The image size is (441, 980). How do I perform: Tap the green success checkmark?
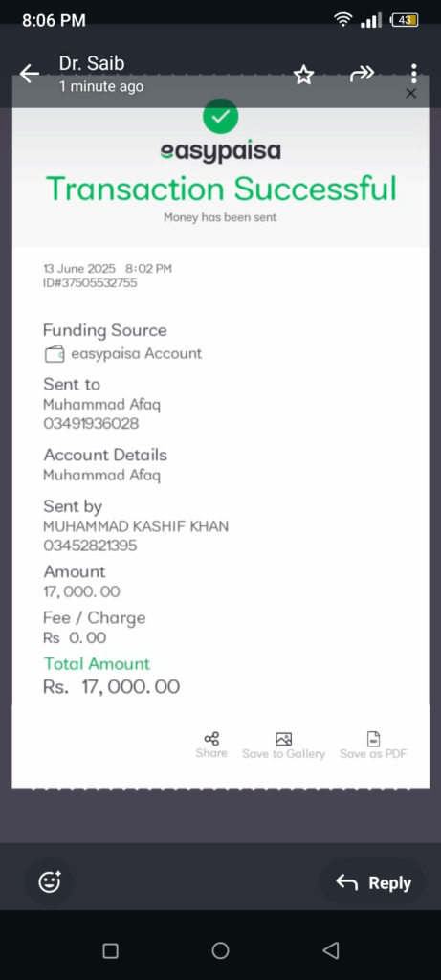click(x=220, y=116)
